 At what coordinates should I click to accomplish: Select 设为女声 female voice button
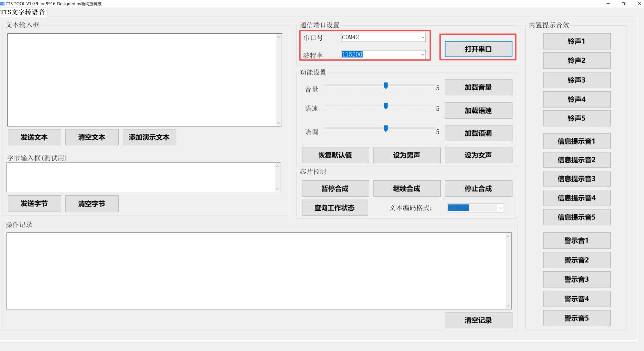tap(478, 155)
